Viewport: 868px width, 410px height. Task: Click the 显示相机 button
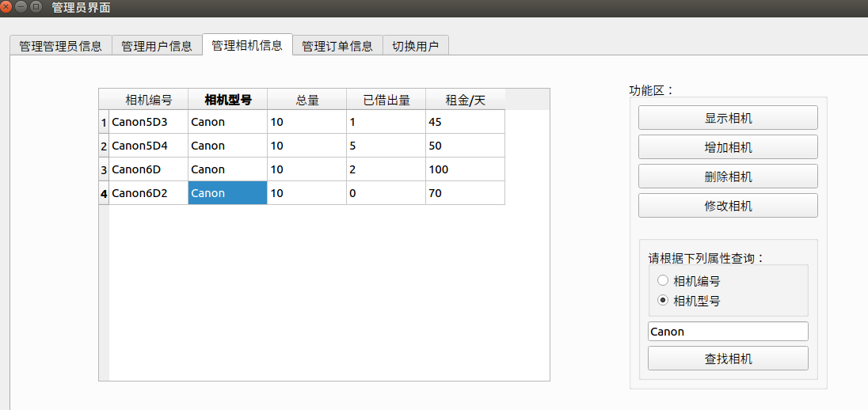tap(728, 118)
